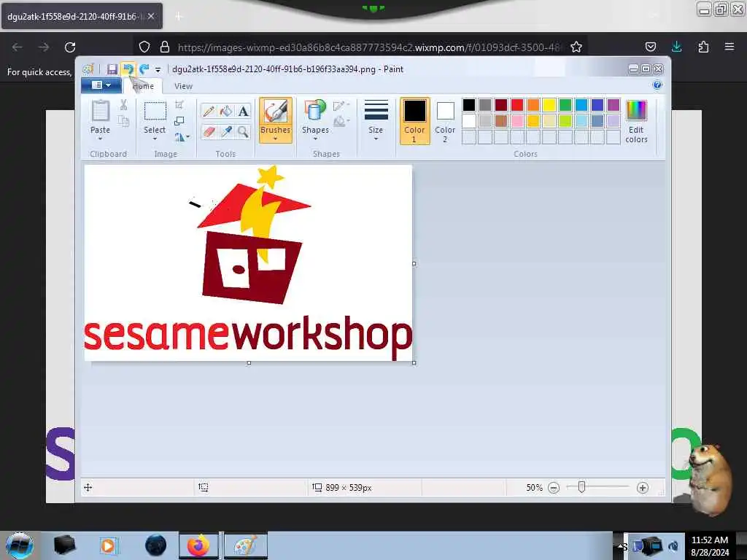
Task: Switch to Firefox in the taskbar
Action: tap(198, 545)
